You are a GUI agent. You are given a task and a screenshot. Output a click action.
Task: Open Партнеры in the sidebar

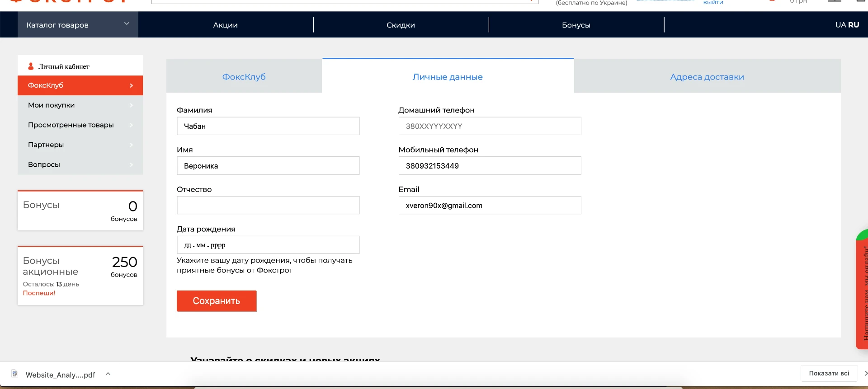click(x=80, y=145)
